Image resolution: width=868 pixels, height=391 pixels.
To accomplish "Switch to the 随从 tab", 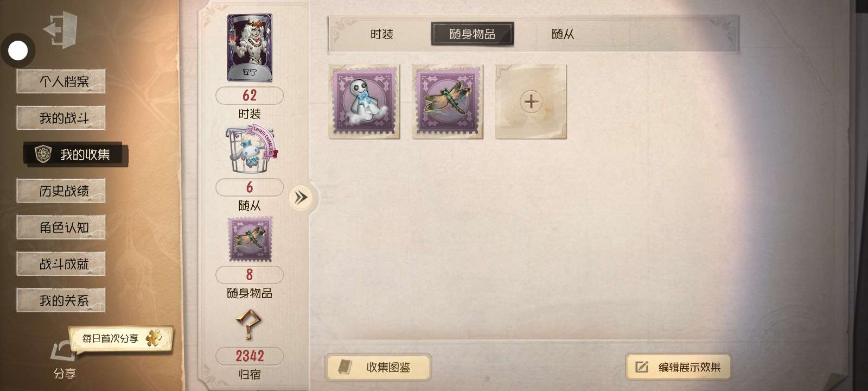I will [x=563, y=34].
